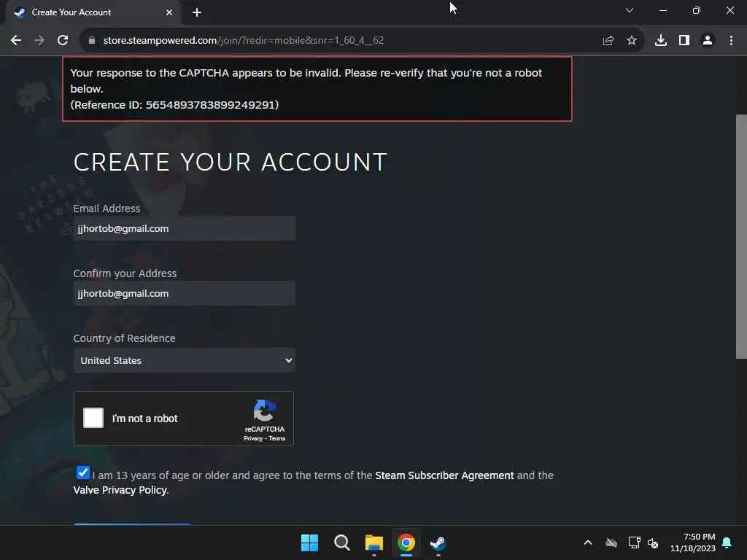Click the page vertical scrollbar
This screenshot has width=747, height=560.
tap(741, 236)
